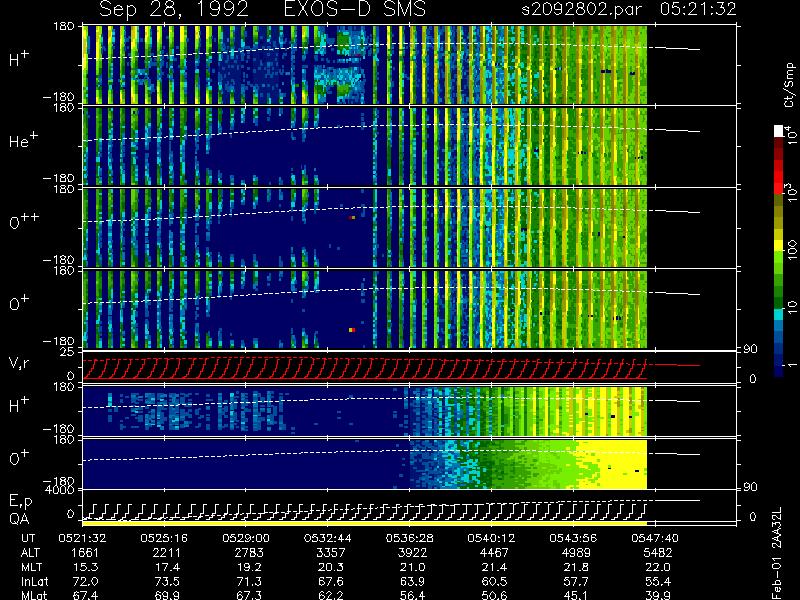Image resolution: width=800 pixels, height=600 pixels.
Task: Click InLat value "73.5"
Action: [x=167, y=581]
